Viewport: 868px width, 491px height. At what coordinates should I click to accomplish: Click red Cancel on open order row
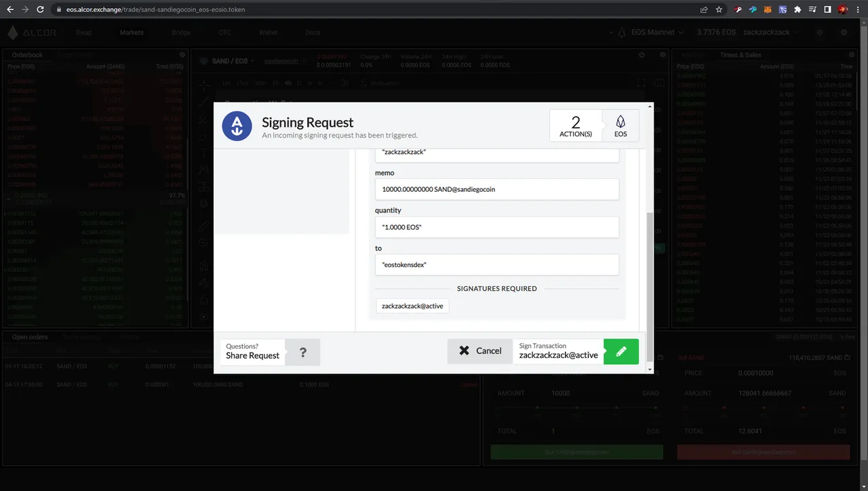pos(469,385)
